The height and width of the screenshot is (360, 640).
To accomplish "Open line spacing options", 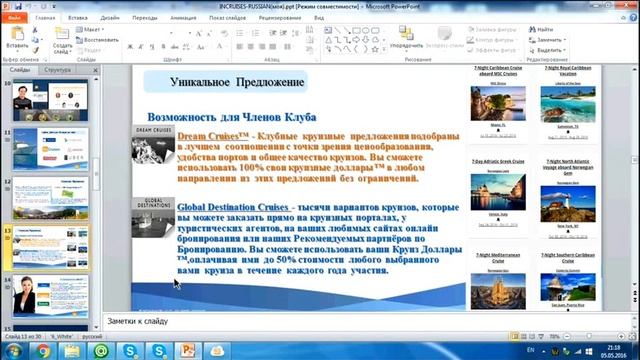I will [x=296, y=33].
